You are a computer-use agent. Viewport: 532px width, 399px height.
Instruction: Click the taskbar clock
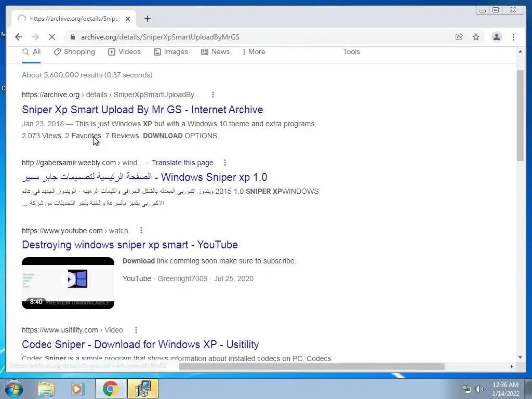[506, 389]
